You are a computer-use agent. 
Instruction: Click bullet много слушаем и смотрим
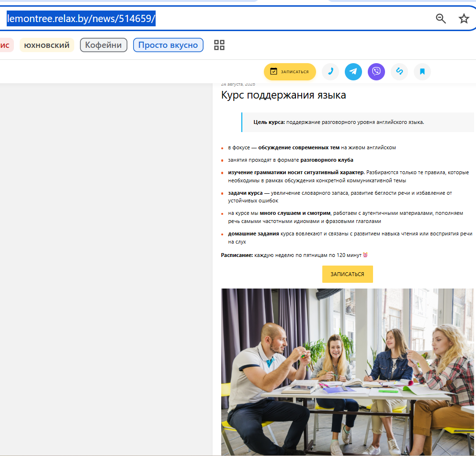coord(345,217)
